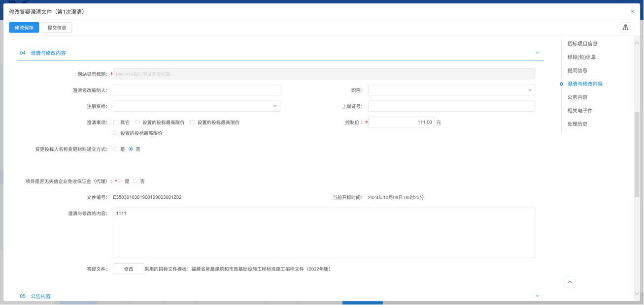Click the 提交信息 button
The width and height of the screenshot is (644, 305).
pos(57,28)
